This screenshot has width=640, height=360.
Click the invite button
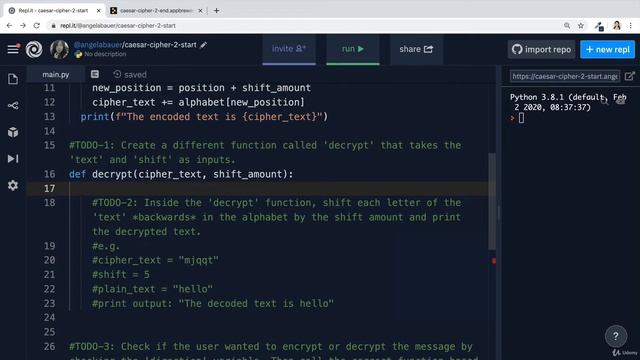(289, 49)
